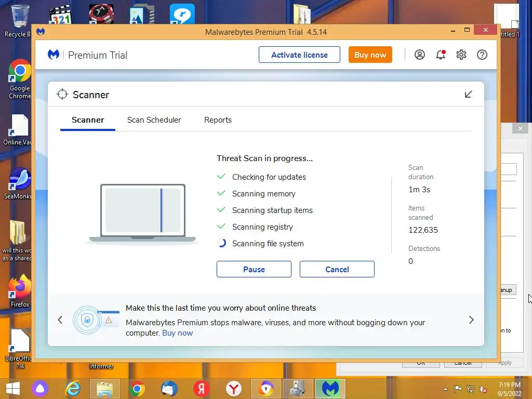Follow the Buy now link in banner
This screenshot has height=399, width=532.
coord(178,333)
